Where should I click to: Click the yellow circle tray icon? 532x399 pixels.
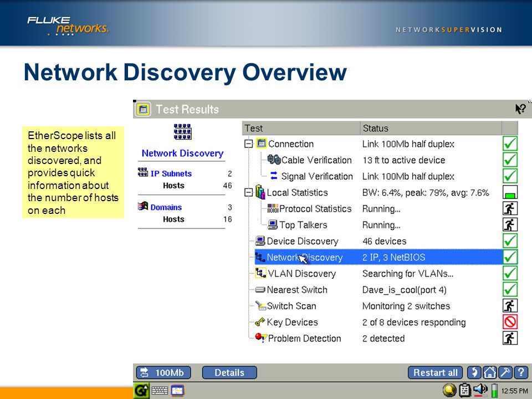click(x=449, y=391)
